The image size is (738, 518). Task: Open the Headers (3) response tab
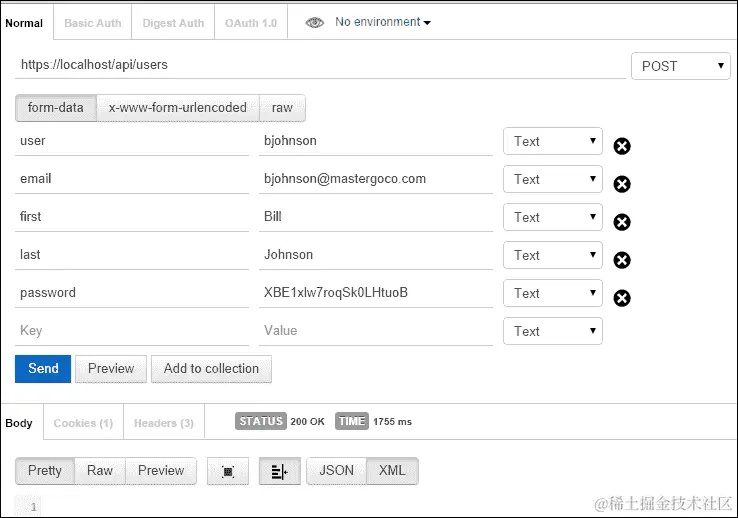[164, 423]
